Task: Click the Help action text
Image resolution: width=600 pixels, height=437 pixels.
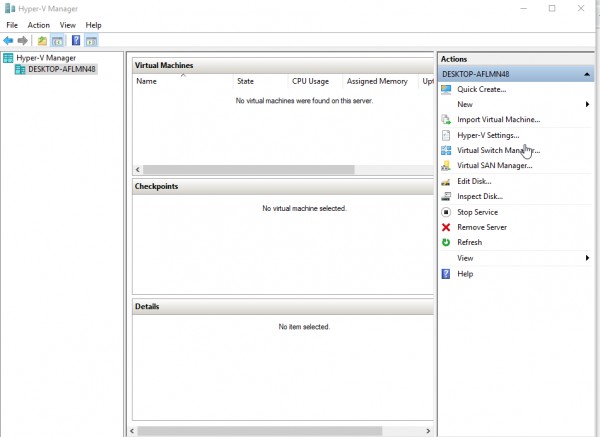Action: [x=465, y=274]
